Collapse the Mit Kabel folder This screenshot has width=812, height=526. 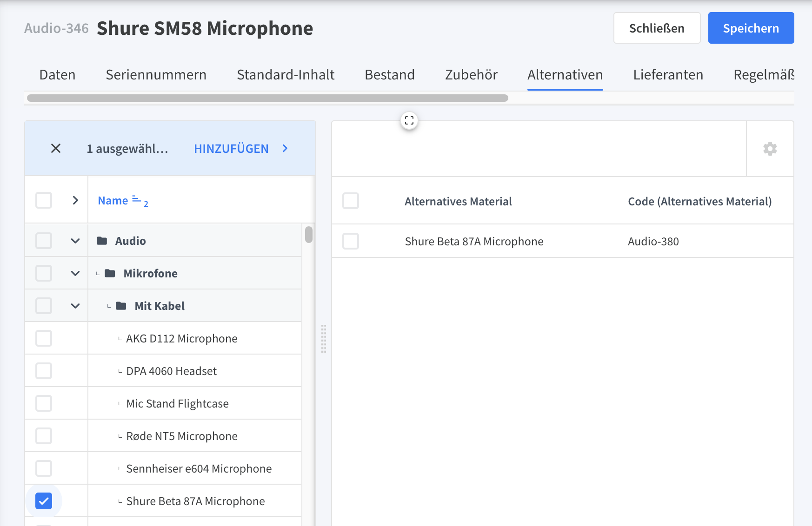(x=75, y=306)
